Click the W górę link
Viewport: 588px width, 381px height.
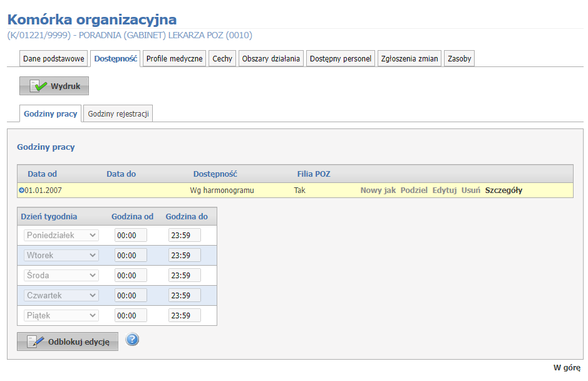coord(567,367)
